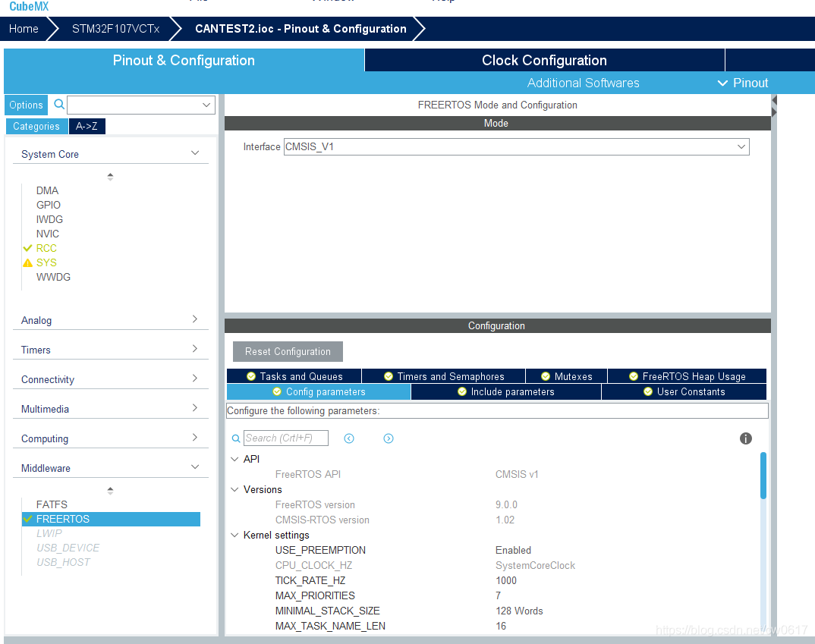
Task: Open the Include parameters tab
Action: coord(505,391)
